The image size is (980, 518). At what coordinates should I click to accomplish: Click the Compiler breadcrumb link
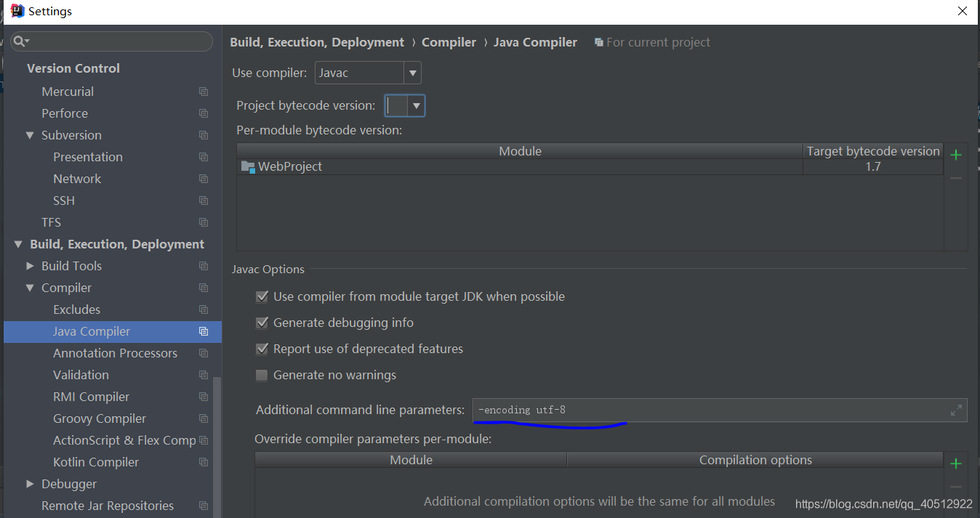[449, 42]
